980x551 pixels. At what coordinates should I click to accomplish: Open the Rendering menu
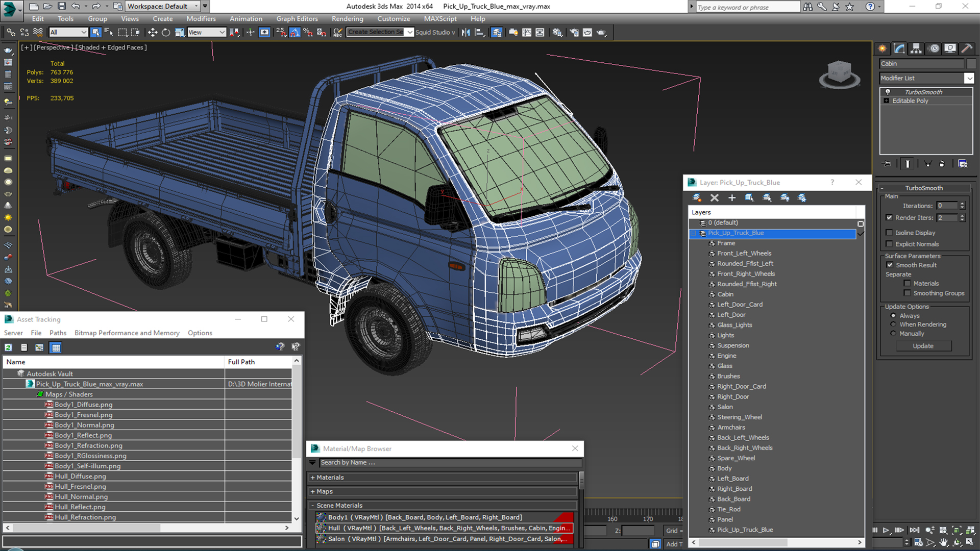click(347, 19)
